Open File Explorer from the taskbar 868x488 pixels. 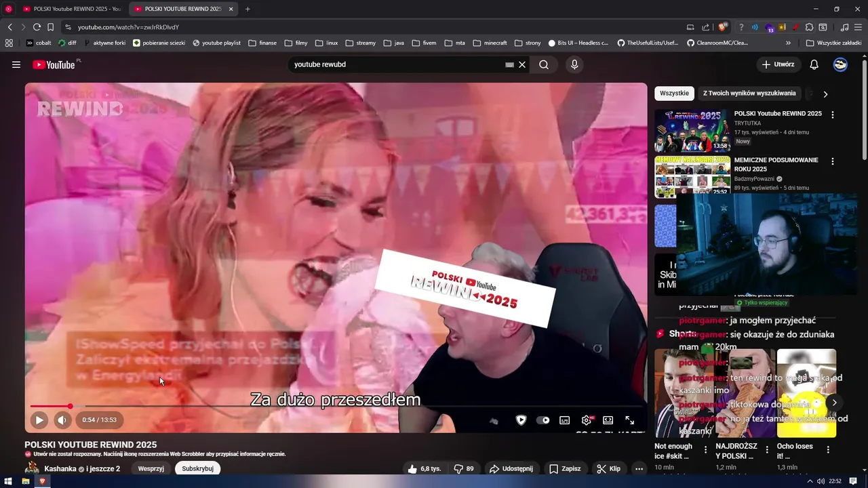[26, 481]
